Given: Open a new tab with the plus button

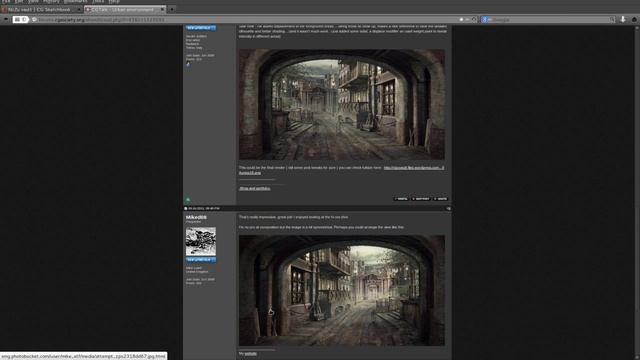Looking at the screenshot, I should pyautogui.click(x=172, y=9).
